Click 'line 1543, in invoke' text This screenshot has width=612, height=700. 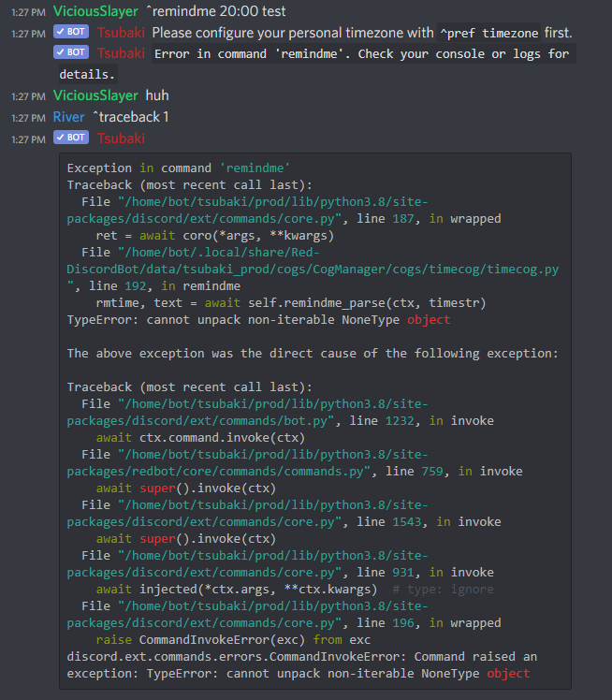coord(429,522)
